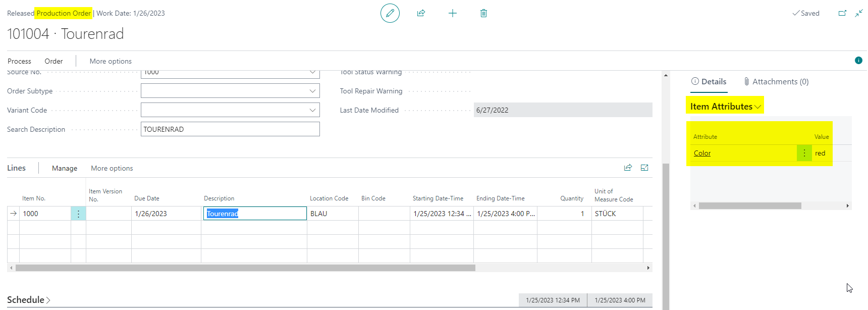
Task: Open the Variant Code dropdown
Action: point(312,110)
